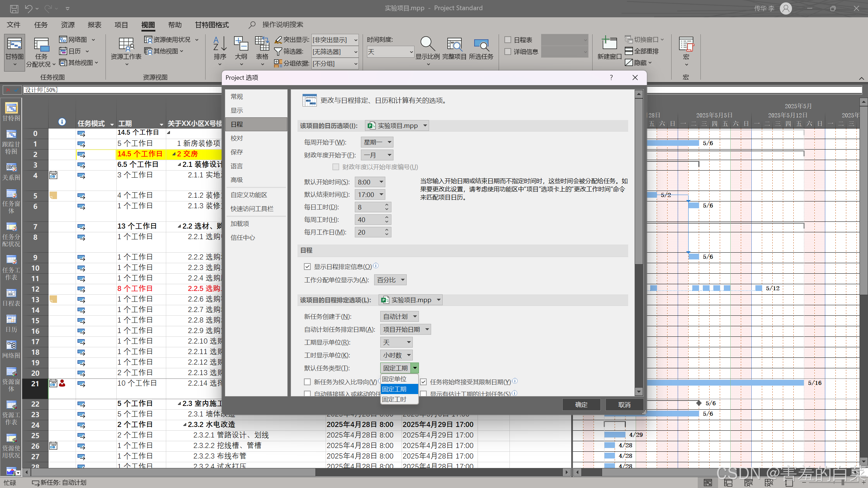868x488 pixels.
Task: Click the 完整项目 icon
Action: [454, 44]
